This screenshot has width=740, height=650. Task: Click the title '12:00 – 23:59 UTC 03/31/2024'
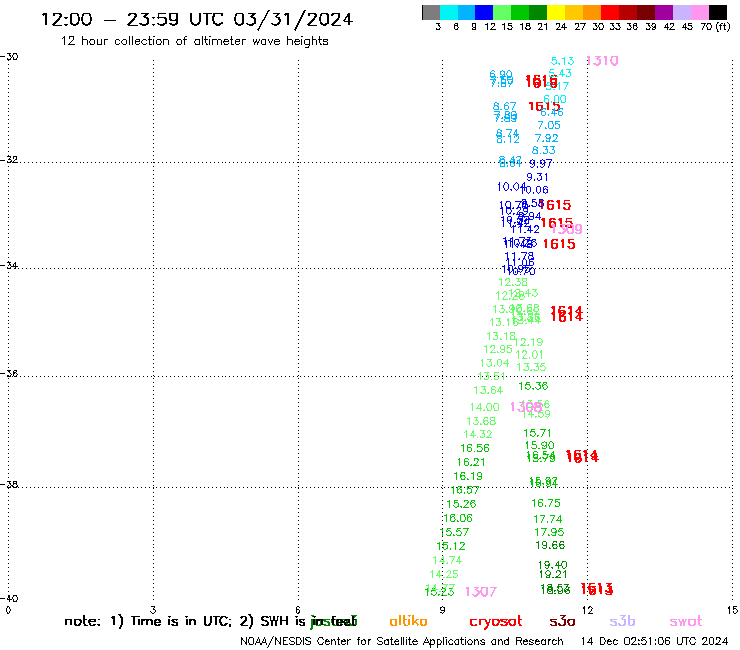click(x=197, y=19)
